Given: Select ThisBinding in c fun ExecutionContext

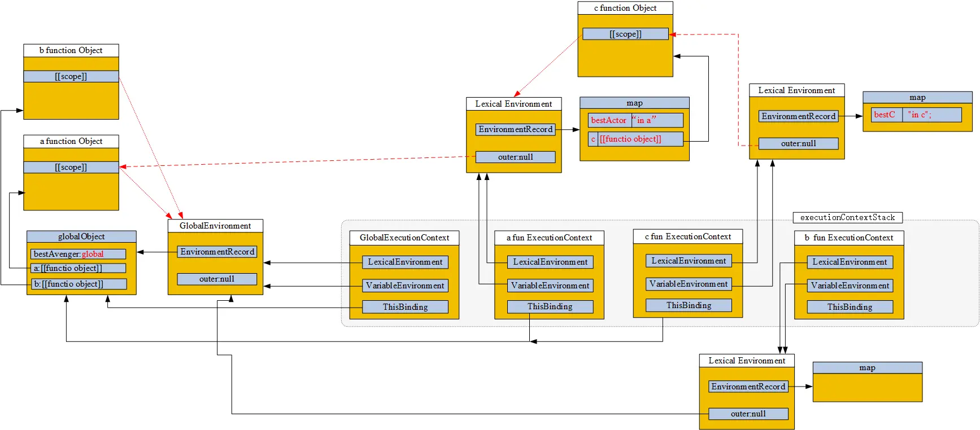Looking at the screenshot, I should tap(689, 305).
